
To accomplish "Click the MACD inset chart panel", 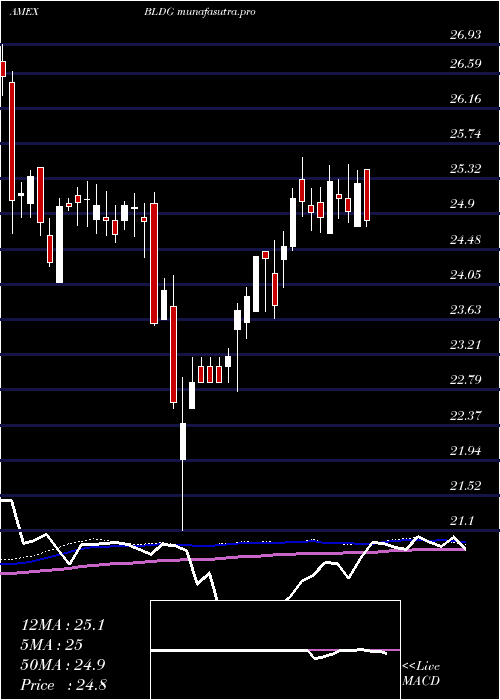I will point(275,650).
